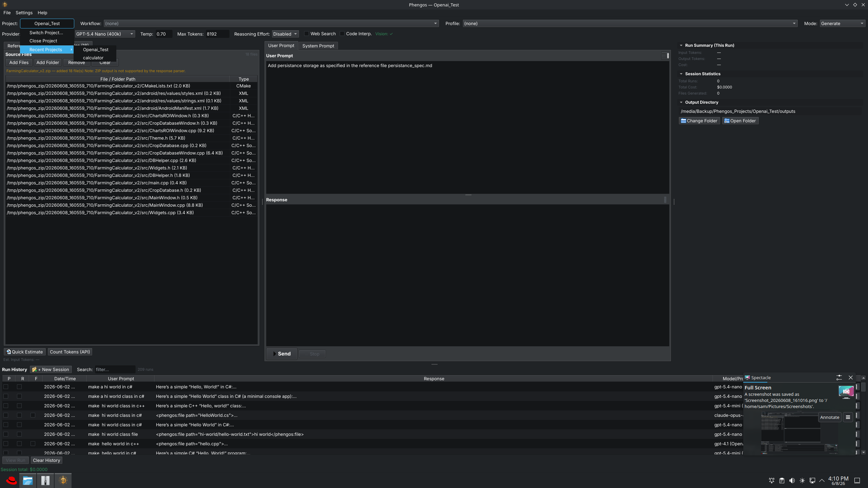
Task: Click the Phengos title bar app icon
Action: (5, 4)
